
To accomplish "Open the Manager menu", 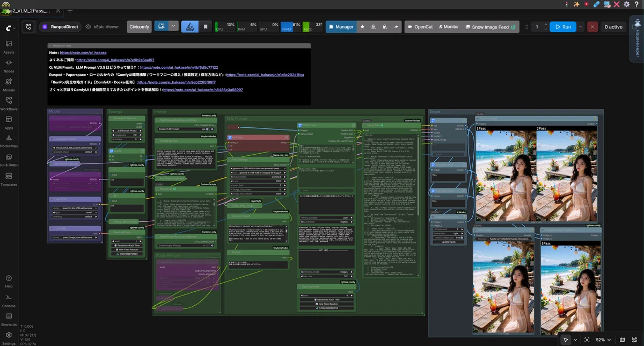I will pos(341,26).
